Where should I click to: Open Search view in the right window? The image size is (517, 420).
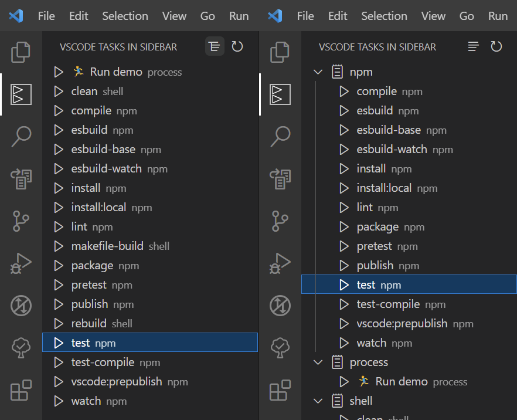coord(280,136)
